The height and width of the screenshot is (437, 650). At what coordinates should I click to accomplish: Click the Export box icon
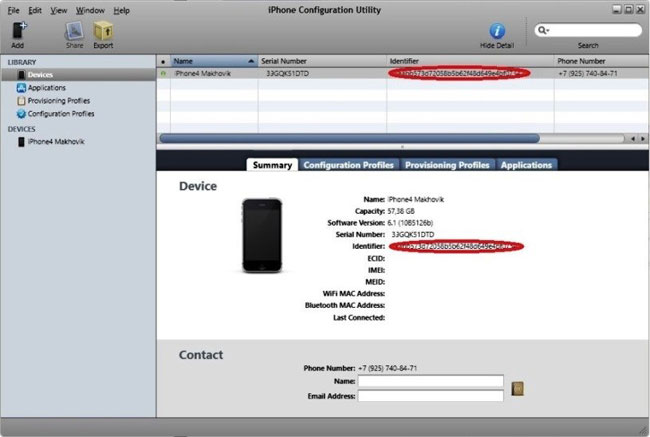click(103, 31)
